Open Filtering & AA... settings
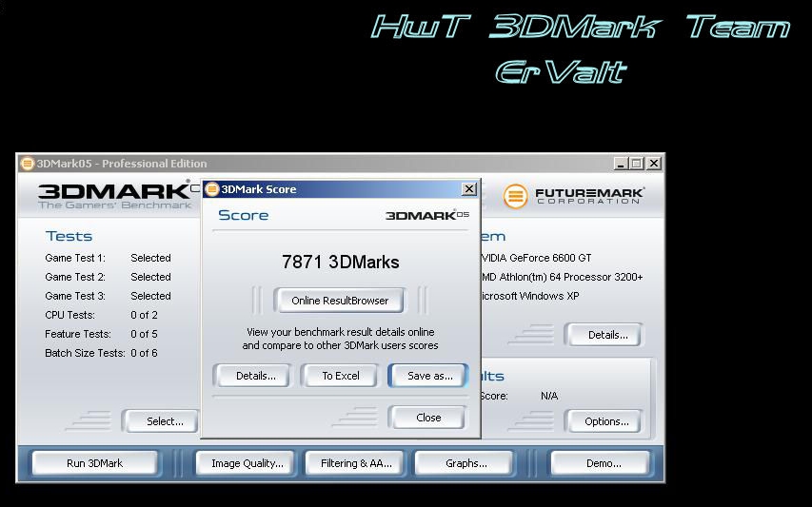Screen dimensions: 812x507 click(356, 463)
